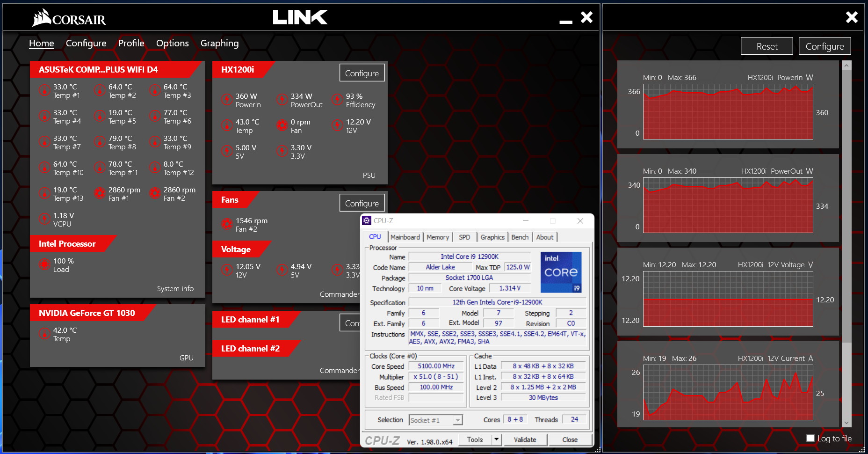The width and height of the screenshot is (868, 454).
Task: Click the GT 1030 GPU Temp icon
Action: (x=44, y=333)
